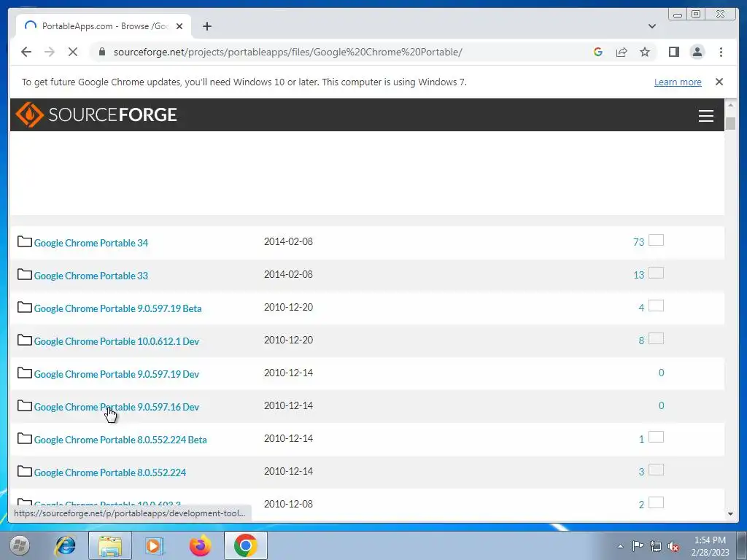Click the site lock icon in address bar

coord(101,52)
